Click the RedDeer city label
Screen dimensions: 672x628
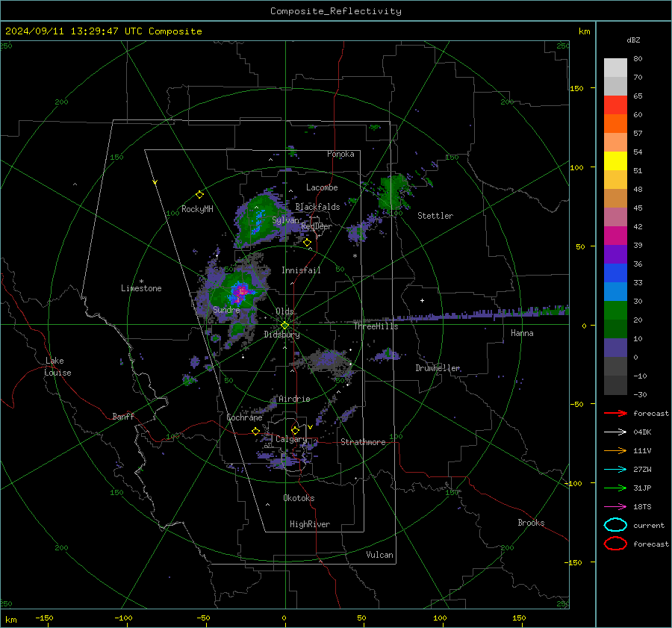317,226
